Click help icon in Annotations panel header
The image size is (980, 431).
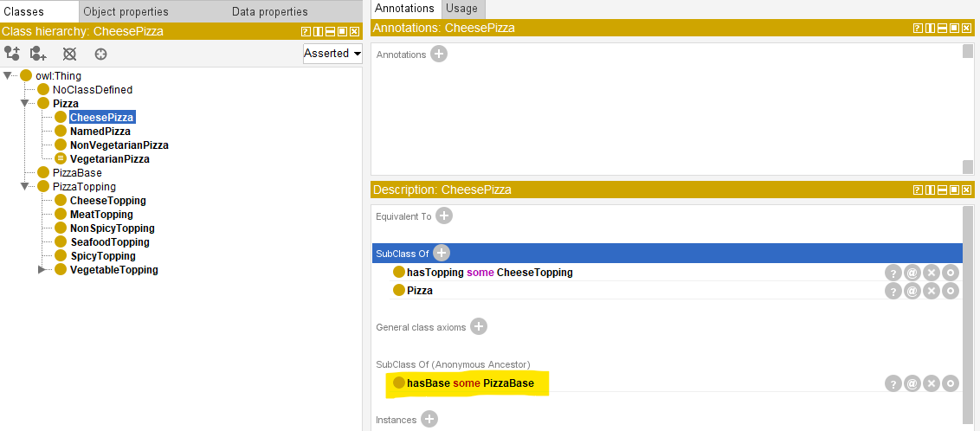tap(919, 28)
